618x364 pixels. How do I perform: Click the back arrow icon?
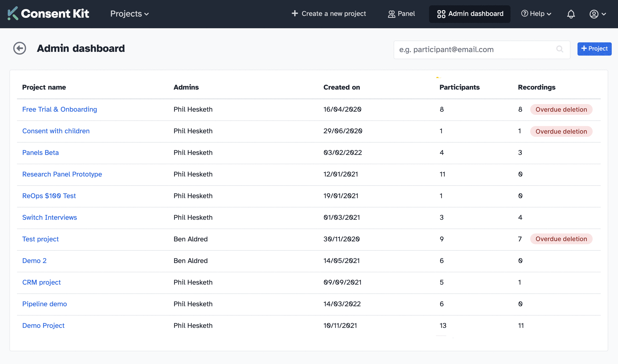click(20, 48)
